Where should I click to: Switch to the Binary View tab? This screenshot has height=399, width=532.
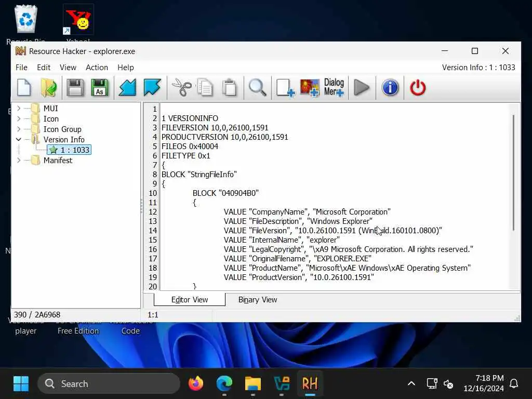point(258,300)
